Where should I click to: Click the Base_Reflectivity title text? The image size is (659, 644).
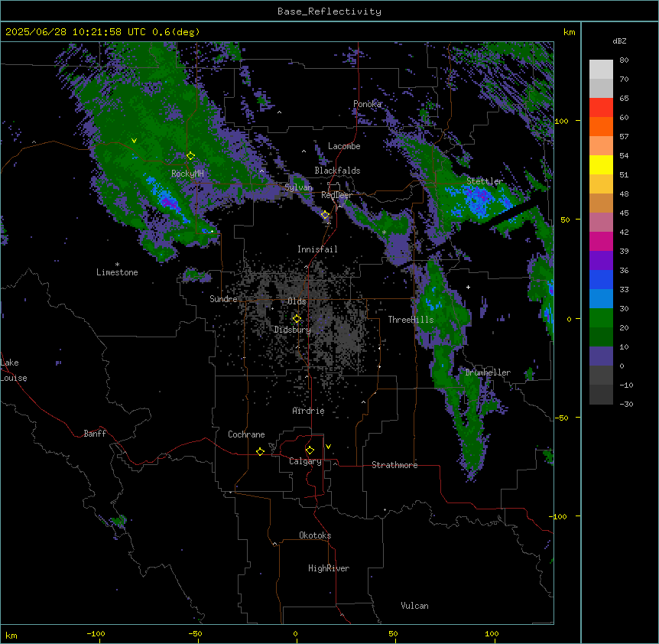329,11
